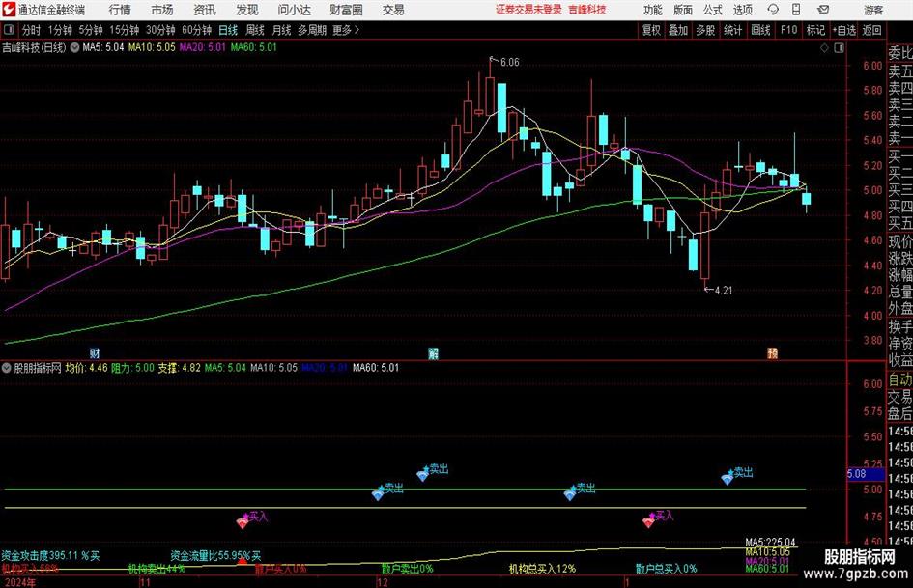
Task: Switch to the 60分钟 period tab
Action: (196, 30)
